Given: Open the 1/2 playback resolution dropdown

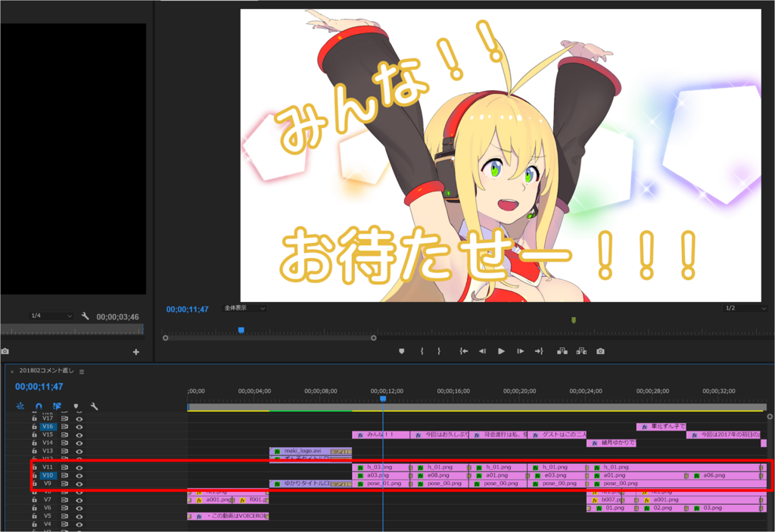Looking at the screenshot, I should coord(745,308).
